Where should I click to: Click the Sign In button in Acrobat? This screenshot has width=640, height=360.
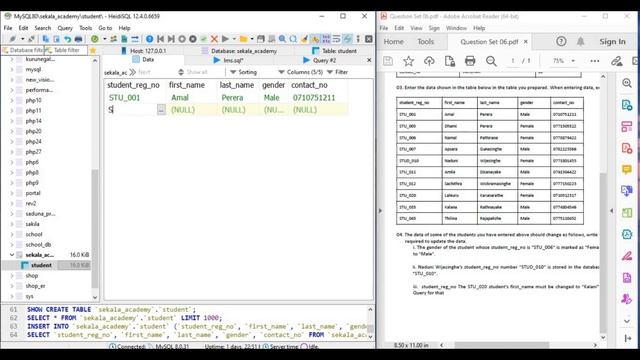pyautogui.click(x=612, y=42)
